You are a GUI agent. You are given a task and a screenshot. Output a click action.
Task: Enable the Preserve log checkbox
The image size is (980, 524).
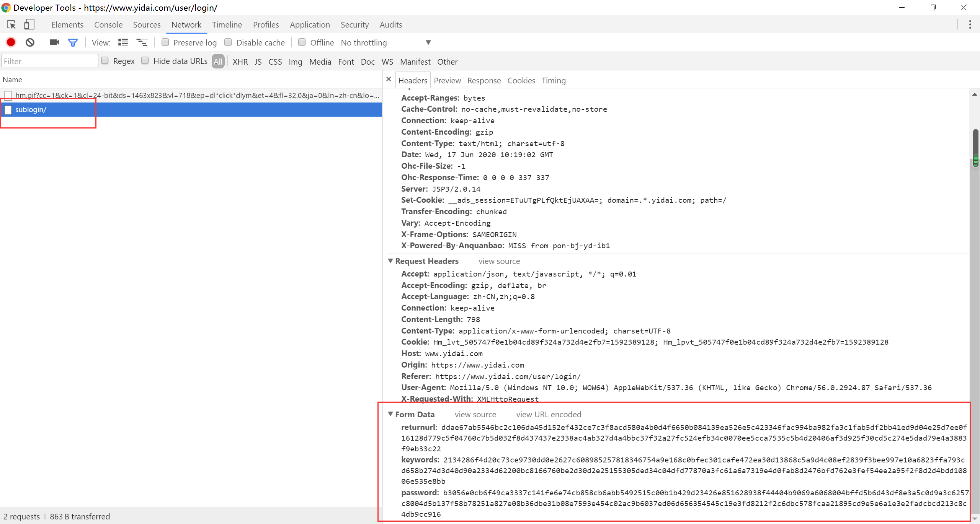(165, 42)
